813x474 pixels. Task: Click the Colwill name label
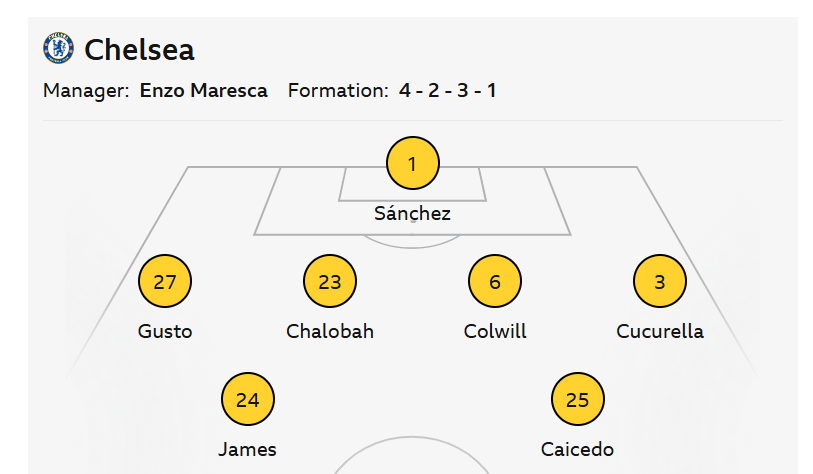tap(495, 331)
